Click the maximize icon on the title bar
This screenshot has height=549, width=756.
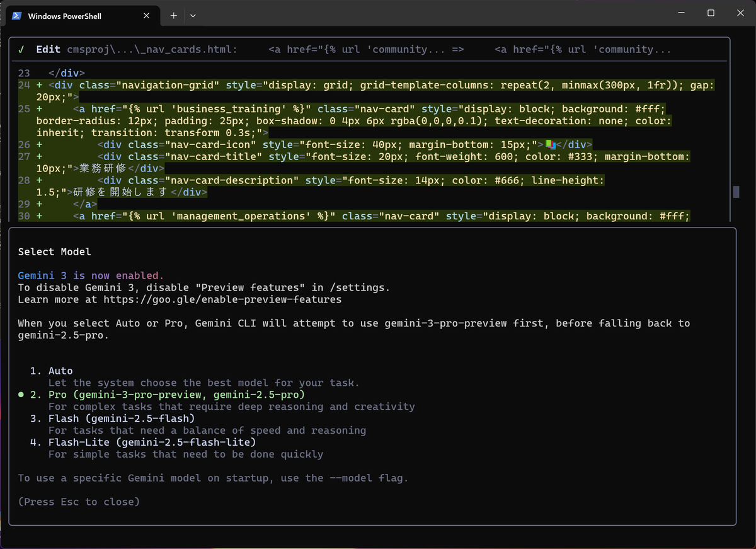point(709,13)
